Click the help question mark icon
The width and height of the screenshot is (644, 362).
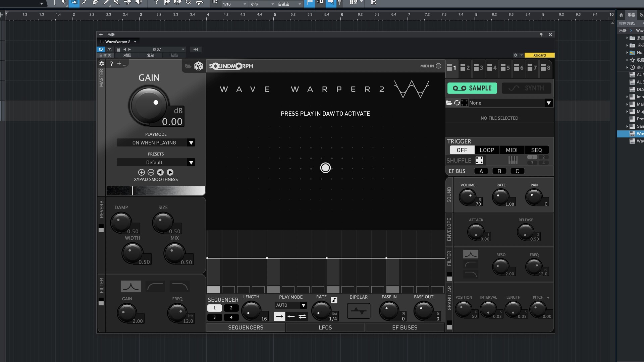click(111, 64)
